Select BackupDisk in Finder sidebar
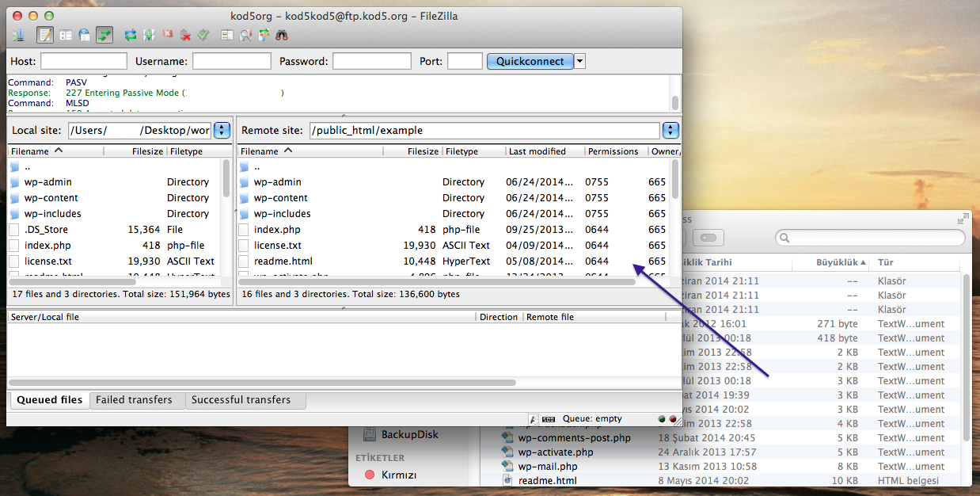980x496 pixels. [410, 434]
